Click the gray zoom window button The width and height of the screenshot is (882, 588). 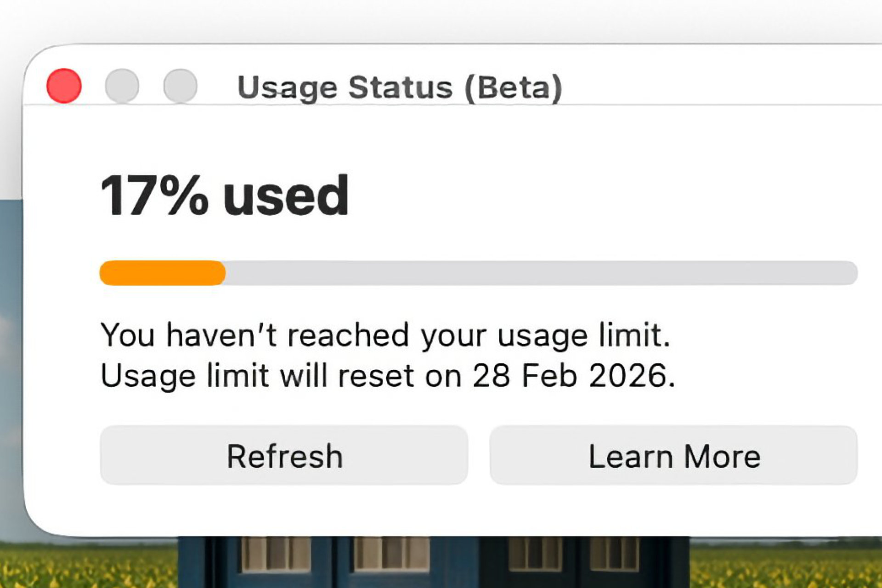click(180, 86)
